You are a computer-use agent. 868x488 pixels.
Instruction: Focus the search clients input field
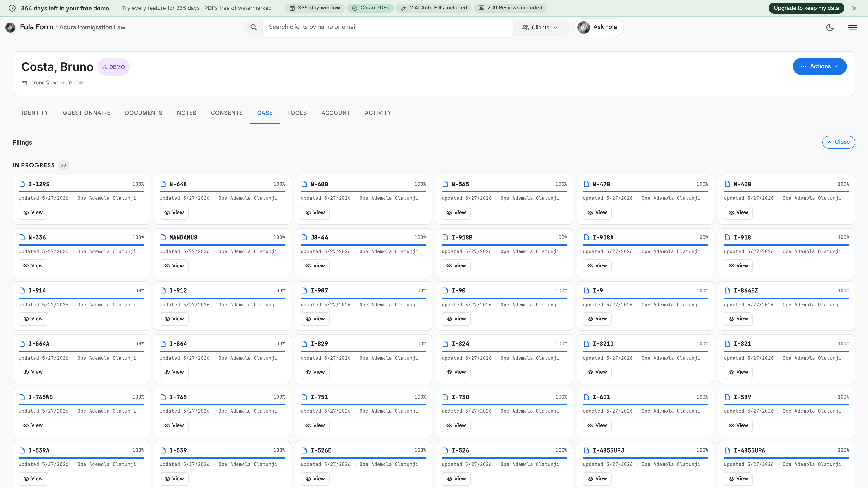coord(387,27)
